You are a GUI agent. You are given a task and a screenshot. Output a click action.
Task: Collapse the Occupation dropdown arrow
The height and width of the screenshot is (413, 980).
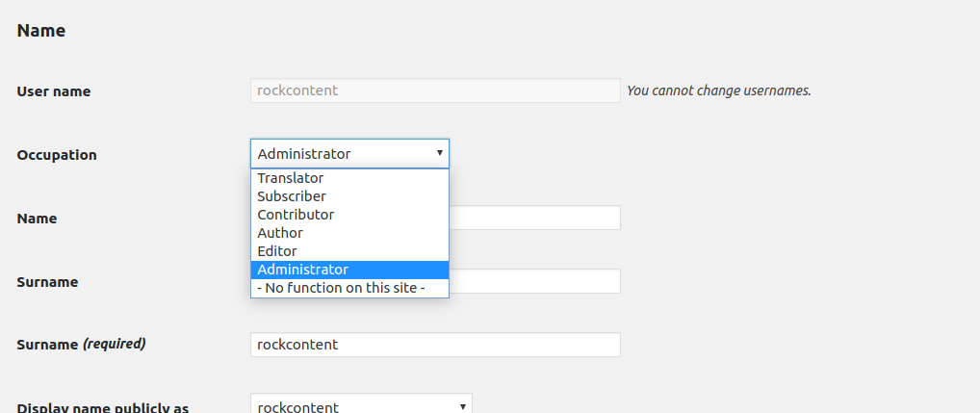439,153
